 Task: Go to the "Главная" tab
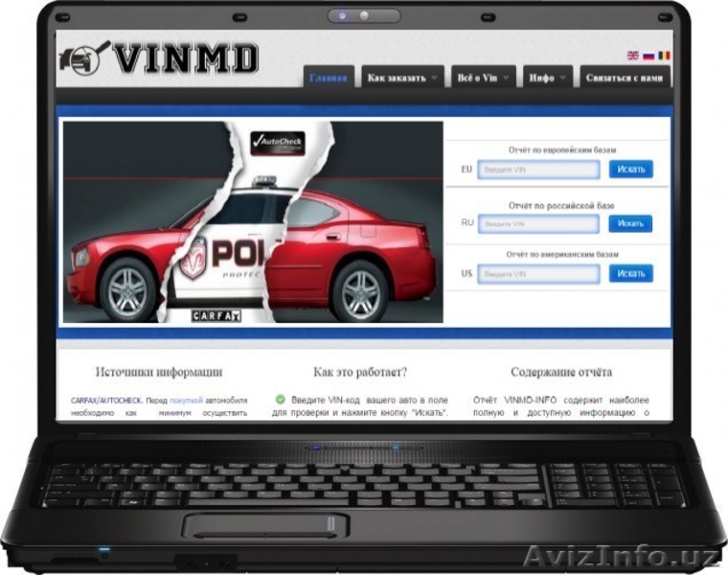[x=330, y=78]
